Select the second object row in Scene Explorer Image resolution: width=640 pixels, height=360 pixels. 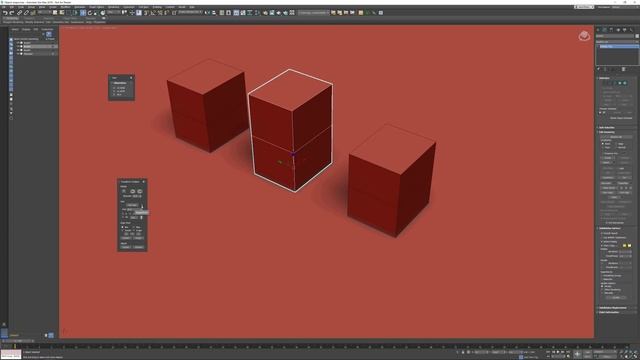tap(36, 47)
